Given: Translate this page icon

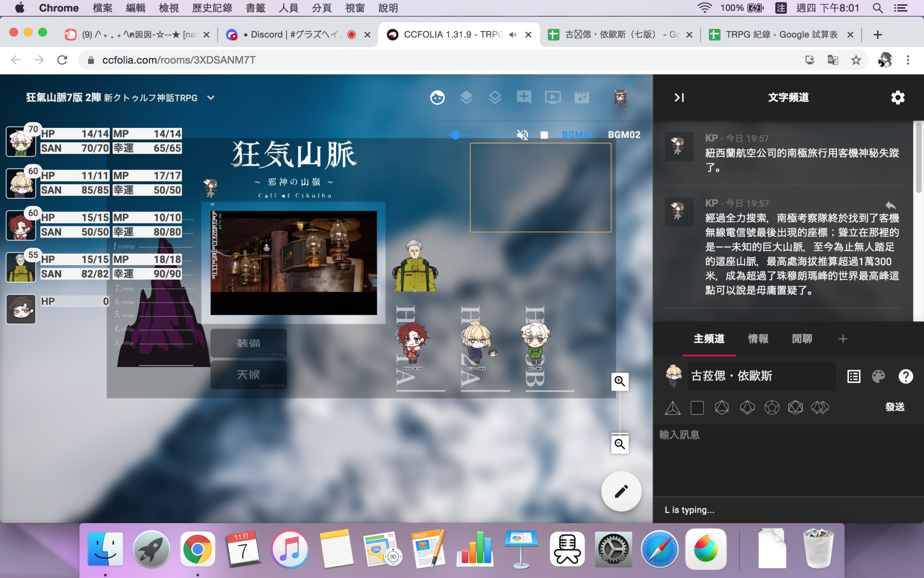Looking at the screenshot, I should pyautogui.click(x=833, y=60).
